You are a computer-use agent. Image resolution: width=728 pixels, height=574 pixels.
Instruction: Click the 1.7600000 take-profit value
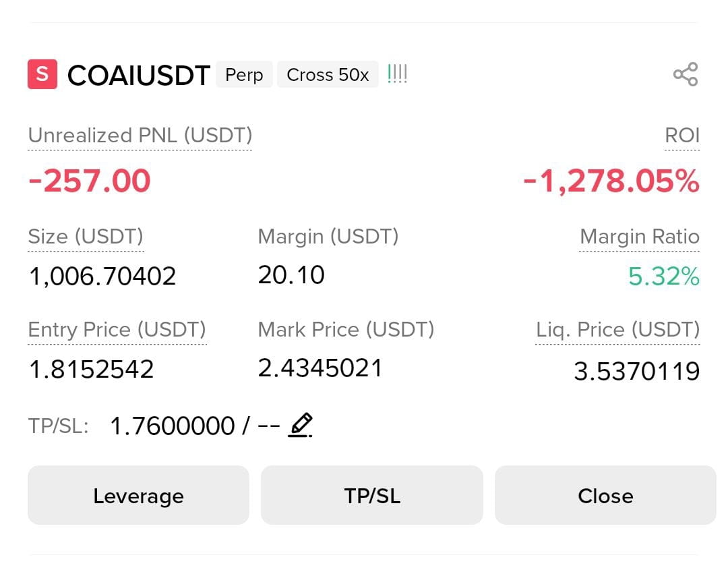(x=173, y=426)
